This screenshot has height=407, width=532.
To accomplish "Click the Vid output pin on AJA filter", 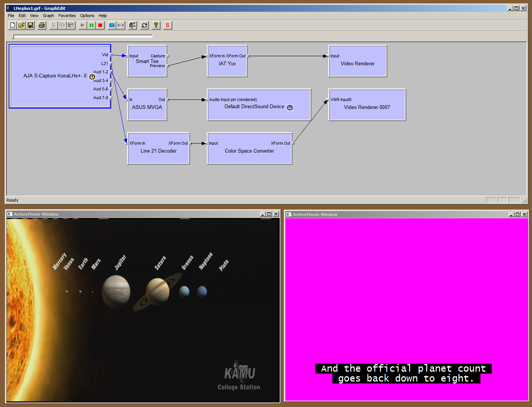I will pos(111,55).
